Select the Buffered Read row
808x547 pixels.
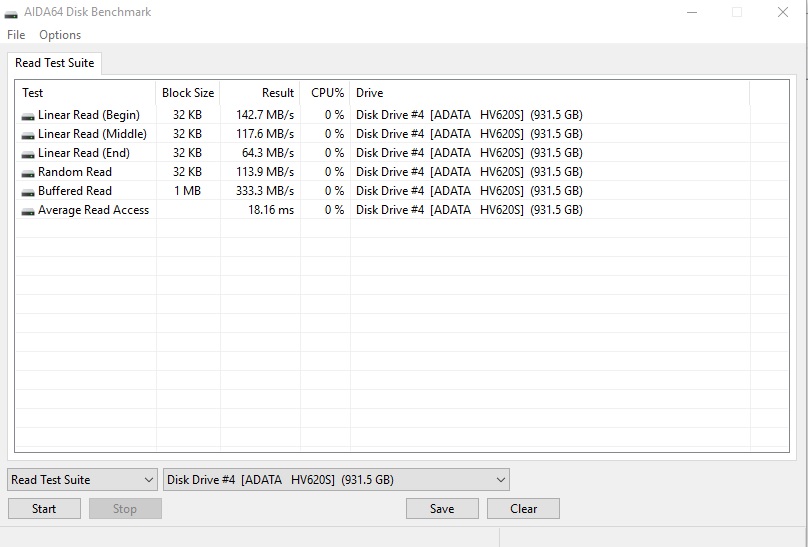coord(402,191)
